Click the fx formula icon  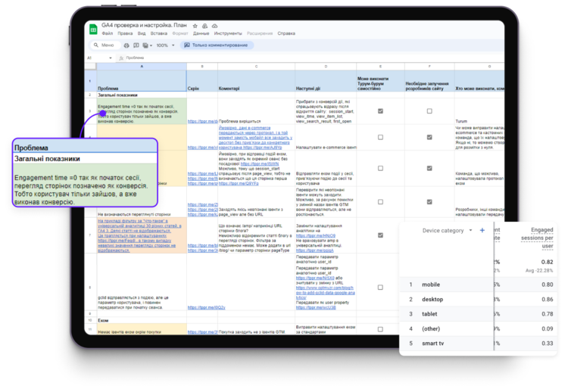121,58
